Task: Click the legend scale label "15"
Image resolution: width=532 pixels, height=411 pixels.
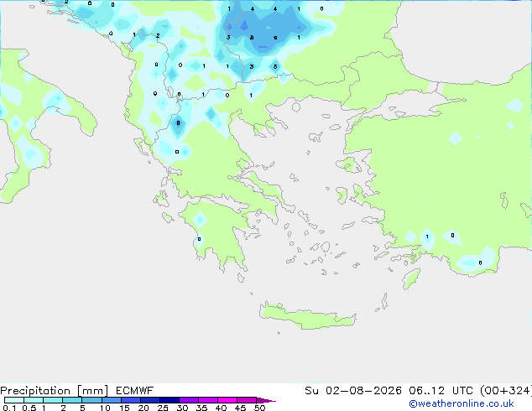Action: coord(124,408)
